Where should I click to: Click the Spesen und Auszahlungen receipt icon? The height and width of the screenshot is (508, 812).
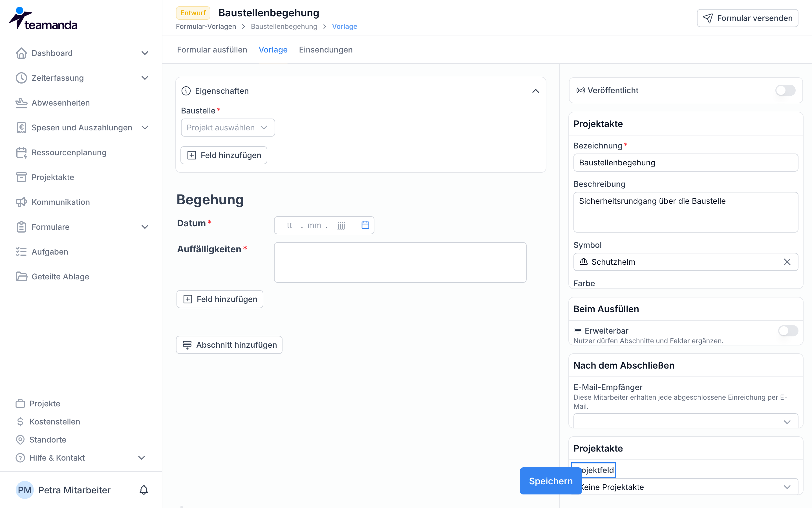pyautogui.click(x=21, y=128)
